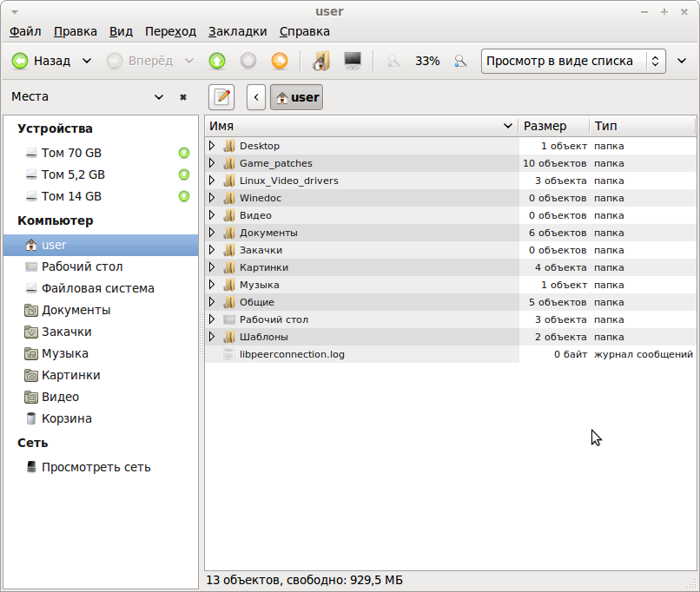Toggle the location text entry button

point(221,97)
